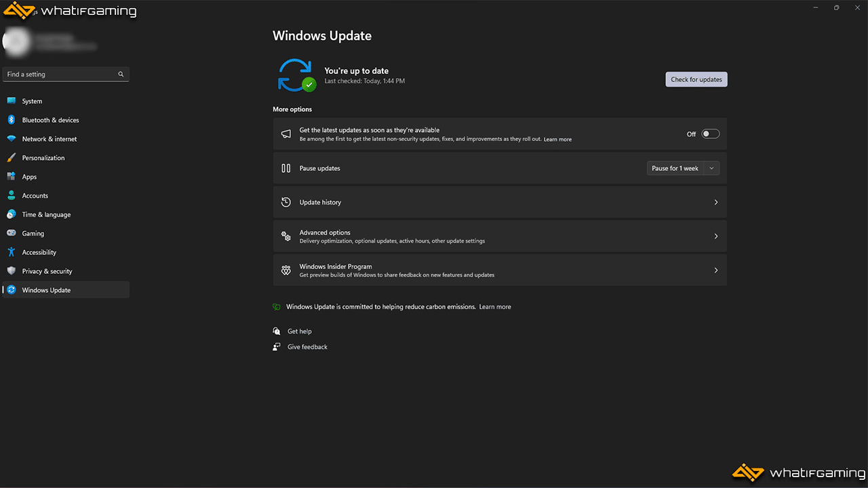
Task: Open Personalization settings
Action: pyautogui.click(x=66, y=158)
